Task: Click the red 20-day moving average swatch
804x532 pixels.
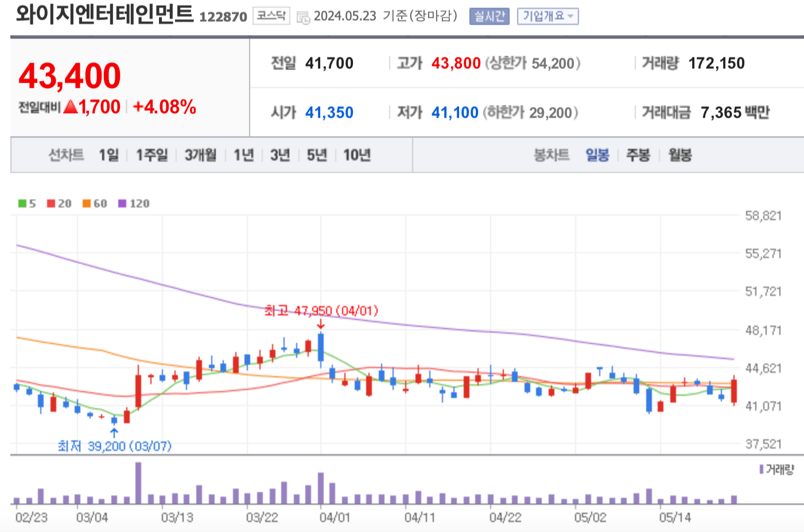Action: 51,203
